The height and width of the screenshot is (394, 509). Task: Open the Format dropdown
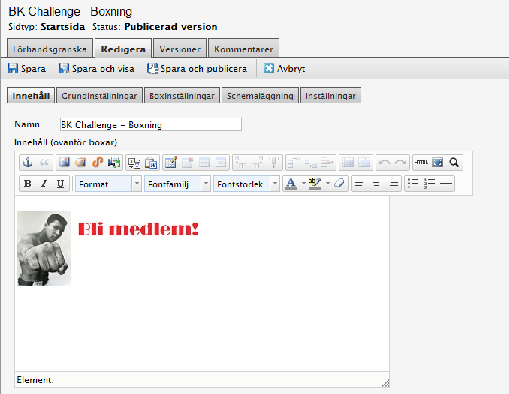[x=108, y=184]
